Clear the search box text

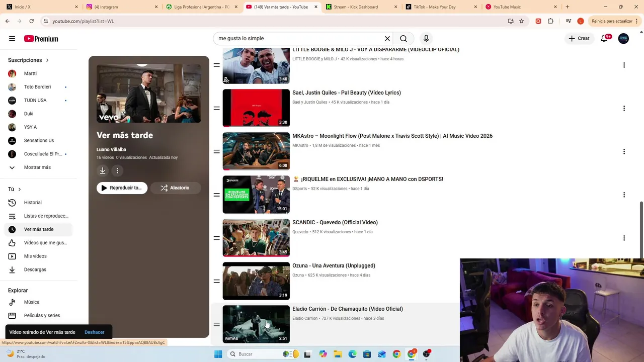[387, 38]
